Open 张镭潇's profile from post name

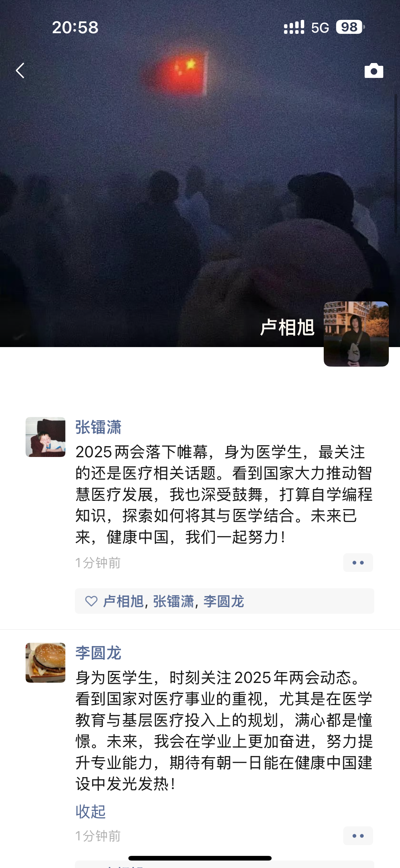click(98, 427)
